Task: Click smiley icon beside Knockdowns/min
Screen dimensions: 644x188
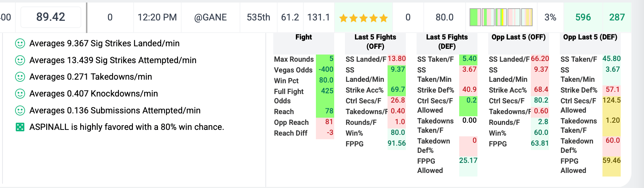Action: (20, 94)
